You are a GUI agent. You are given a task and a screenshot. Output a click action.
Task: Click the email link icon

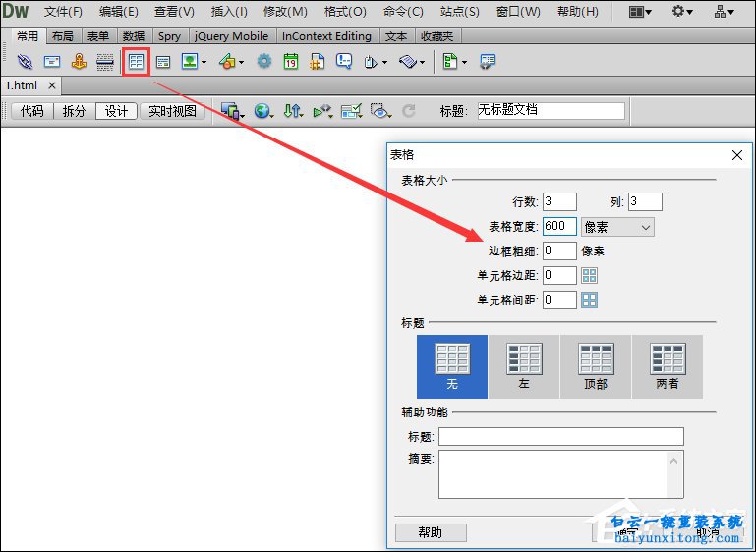(x=51, y=62)
